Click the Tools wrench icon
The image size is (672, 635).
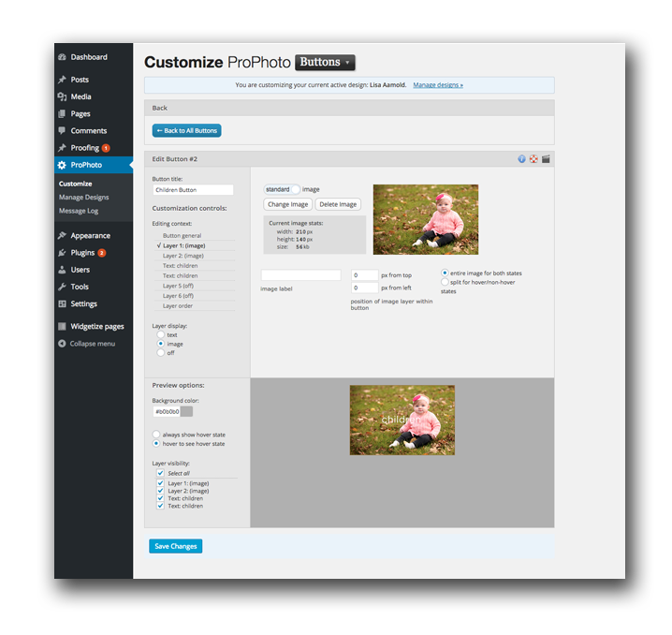tap(62, 287)
